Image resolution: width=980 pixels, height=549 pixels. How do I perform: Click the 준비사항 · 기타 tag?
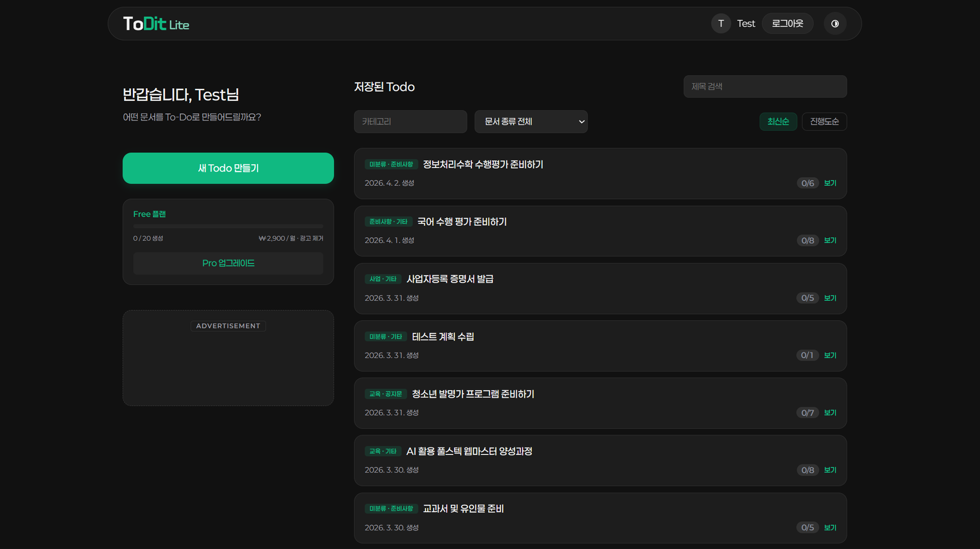(x=388, y=222)
